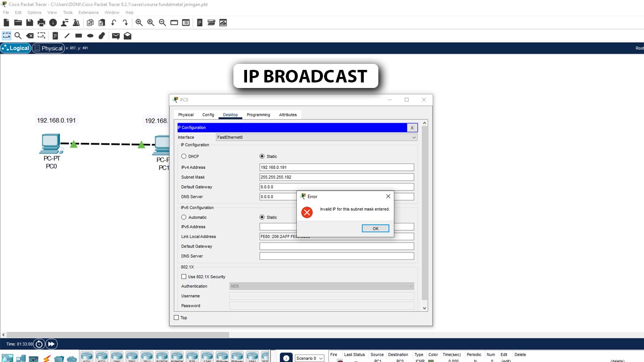This screenshot has width=644, height=362.
Task: Select the IPv6 Automatic radio button
Action: pyautogui.click(x=184, y=217)
